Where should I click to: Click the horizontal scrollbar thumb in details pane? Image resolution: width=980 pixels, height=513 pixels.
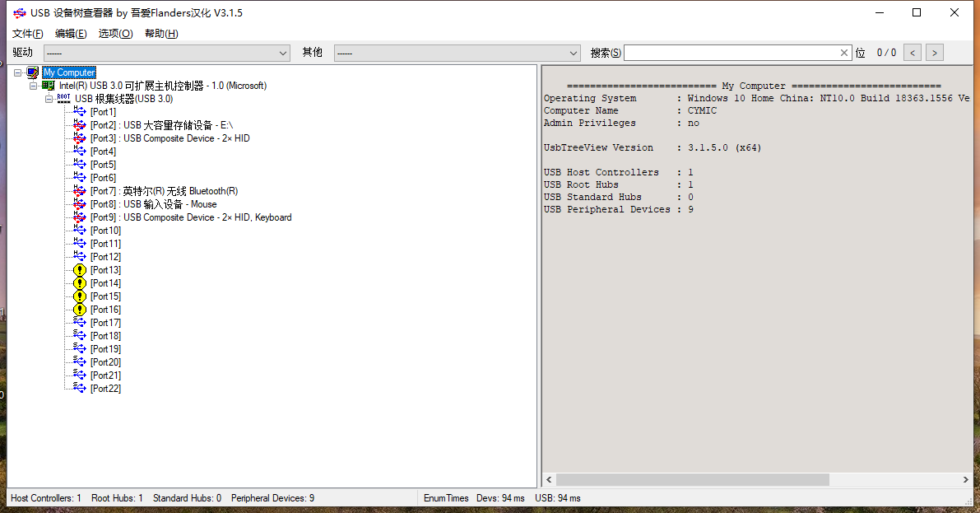coord(693,480)
